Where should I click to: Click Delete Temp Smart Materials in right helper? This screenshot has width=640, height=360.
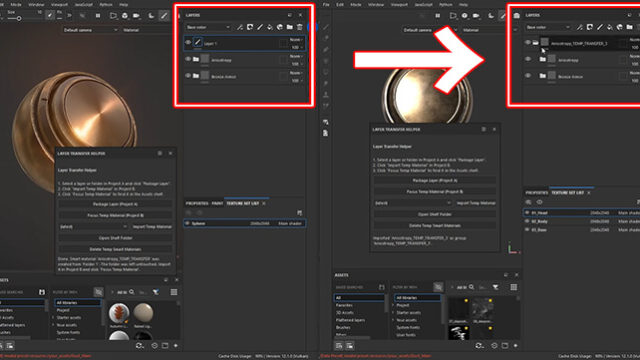(x=435, y=225)
